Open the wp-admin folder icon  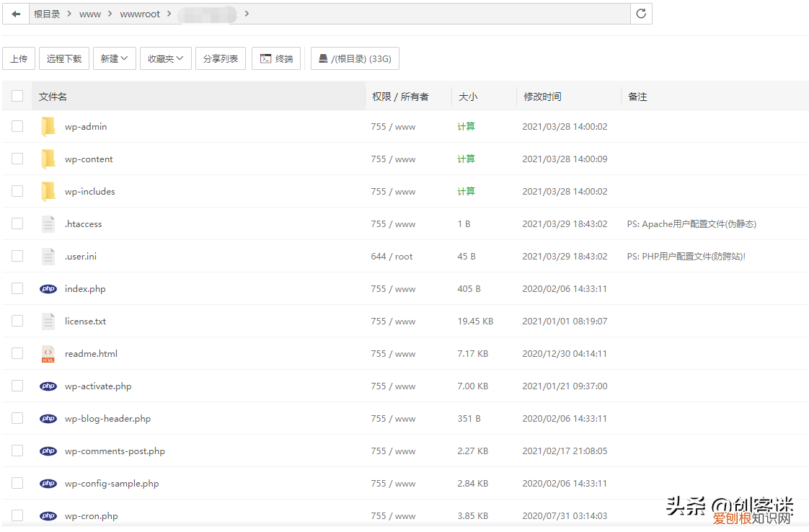pos(48,127)
